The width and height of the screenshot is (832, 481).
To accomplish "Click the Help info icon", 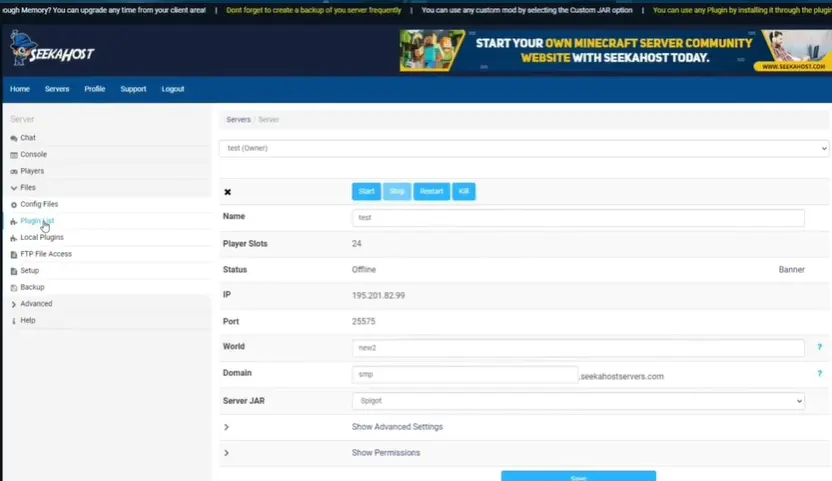I will click(14, 321).
